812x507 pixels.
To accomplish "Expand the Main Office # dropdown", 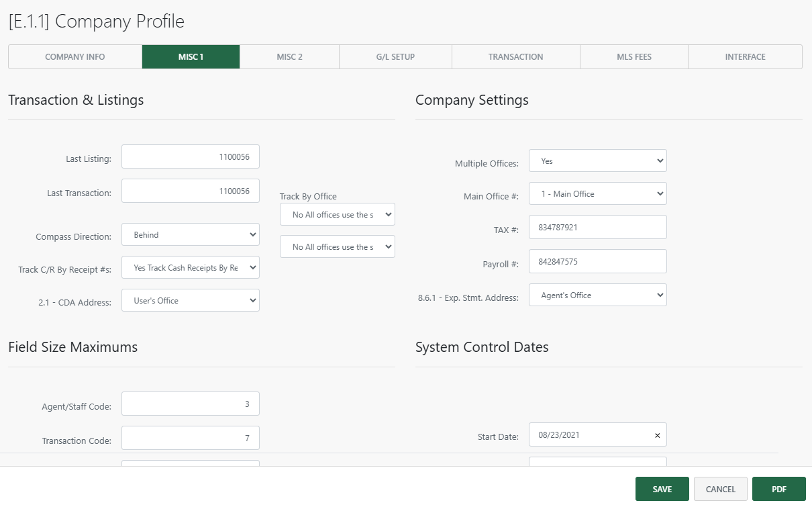I will 597,194.
